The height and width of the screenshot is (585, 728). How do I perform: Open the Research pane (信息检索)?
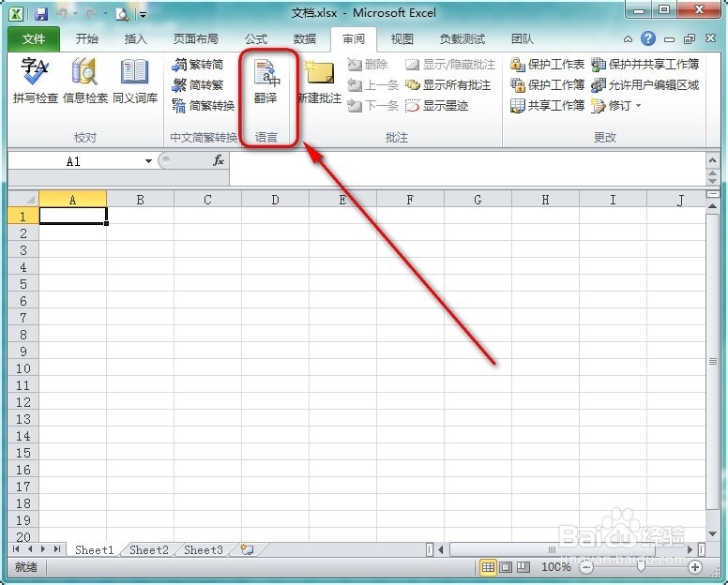tap(85, 80)
